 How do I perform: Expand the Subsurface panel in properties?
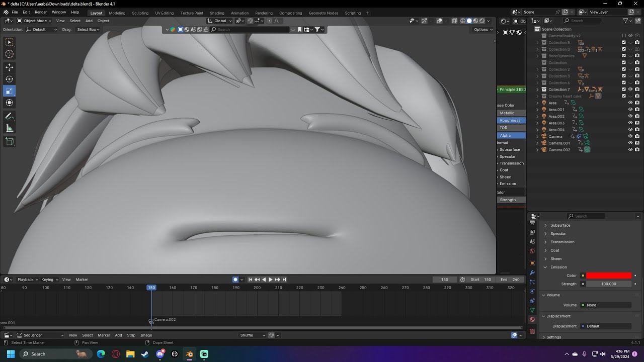[x=560, y=225]
